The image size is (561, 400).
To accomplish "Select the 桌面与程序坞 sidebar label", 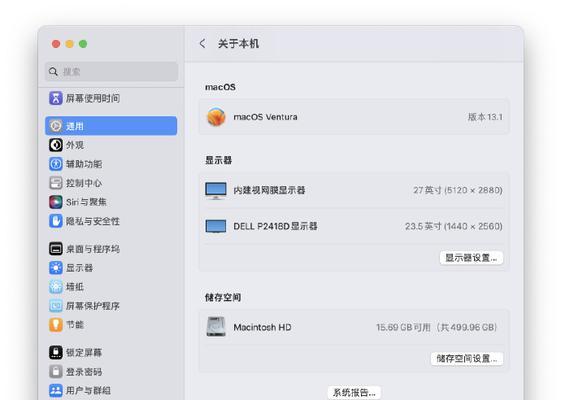I will (93, 249).
